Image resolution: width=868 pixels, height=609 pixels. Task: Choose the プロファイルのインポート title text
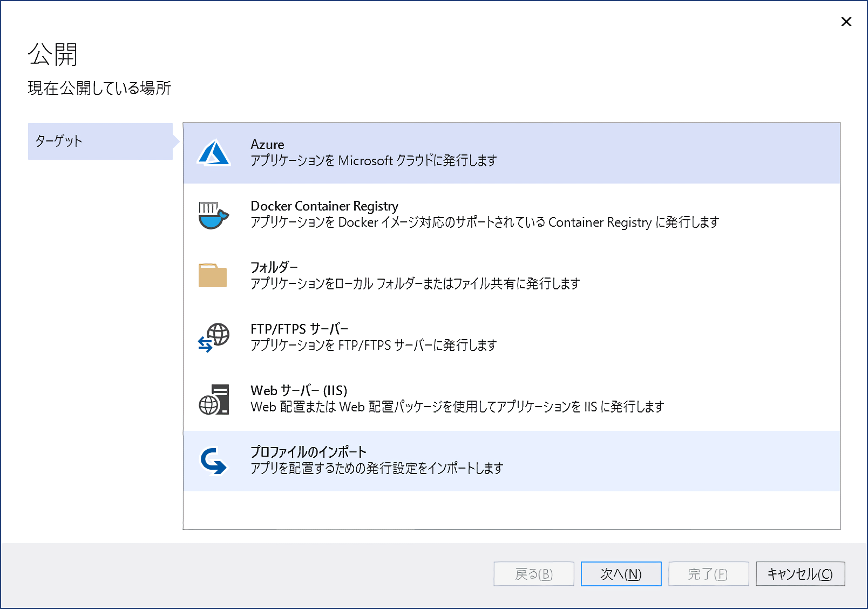pyautogui.click(x=308, y=452)
